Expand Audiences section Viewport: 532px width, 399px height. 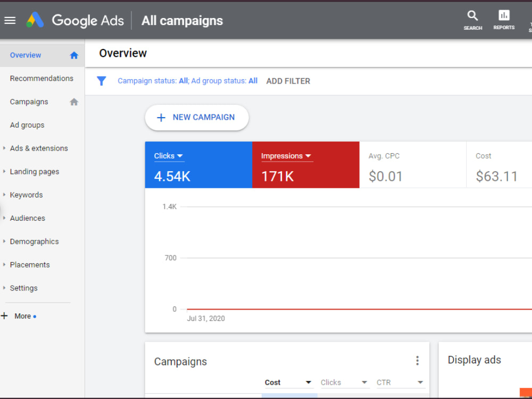[x=4, y=218]
